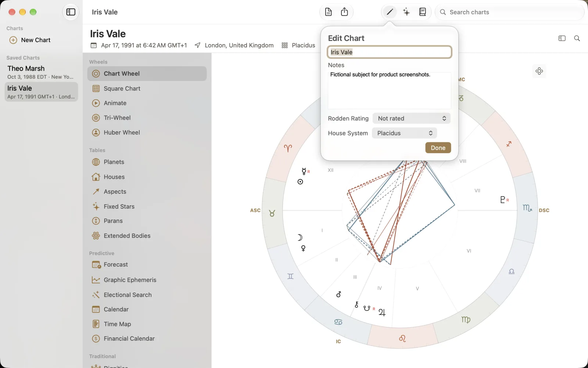Open the Time Map item

click(x=147, y=324)
